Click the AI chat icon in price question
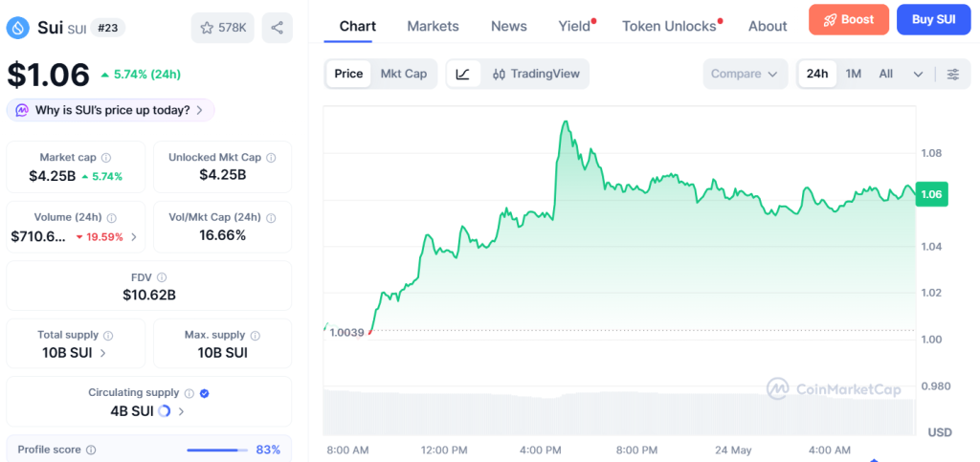 pos(22,111)
